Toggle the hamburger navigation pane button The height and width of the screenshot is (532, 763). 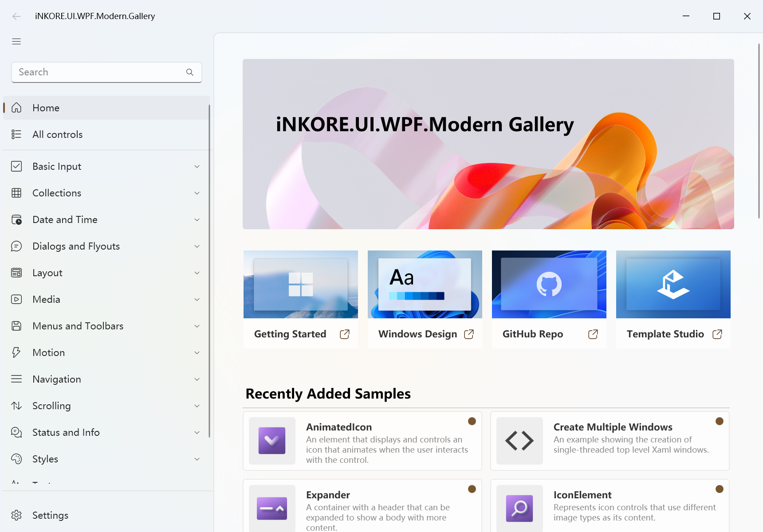coord(16,42)
